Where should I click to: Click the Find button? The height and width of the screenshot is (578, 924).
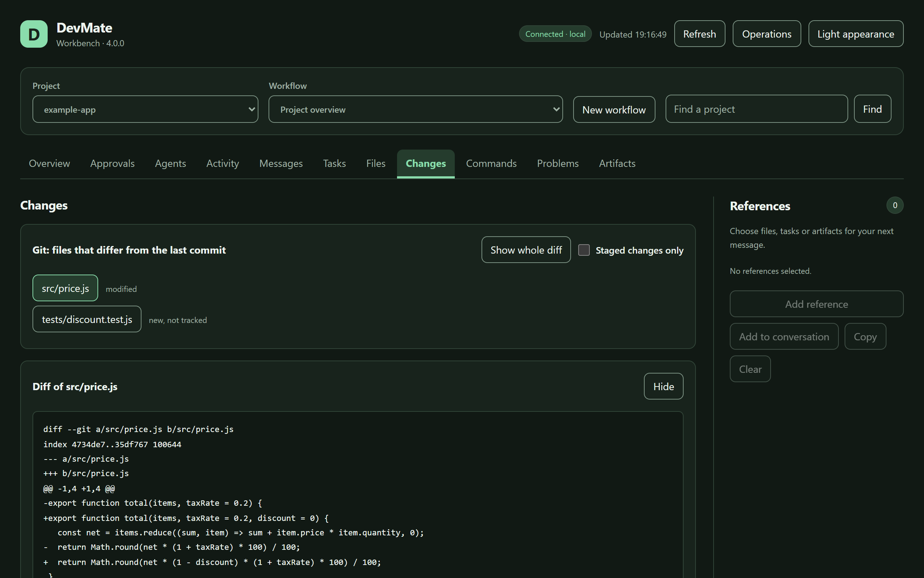pyautogui.click(x=872, y=109)
